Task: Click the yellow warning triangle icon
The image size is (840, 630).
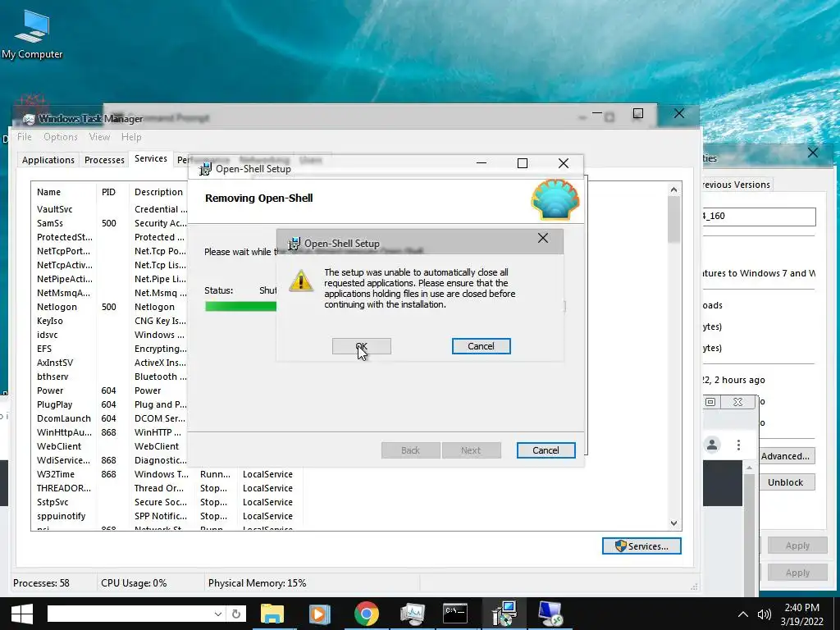Action: 301,281
